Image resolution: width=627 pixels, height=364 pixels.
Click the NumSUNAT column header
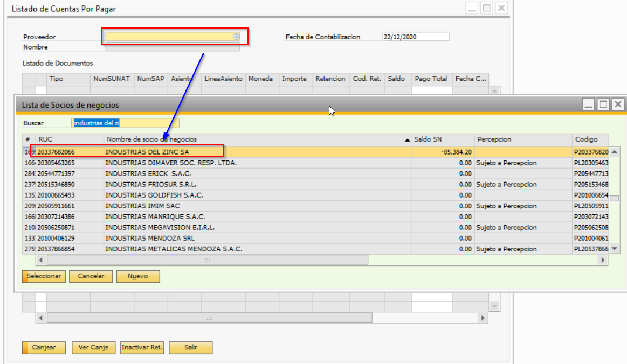[x=112, y=79]
